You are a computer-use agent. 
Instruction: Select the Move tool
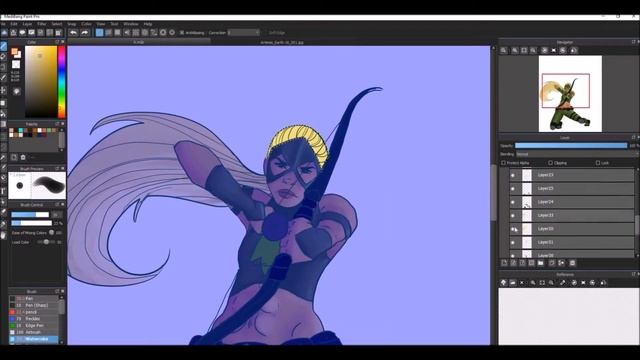[3, 90]
